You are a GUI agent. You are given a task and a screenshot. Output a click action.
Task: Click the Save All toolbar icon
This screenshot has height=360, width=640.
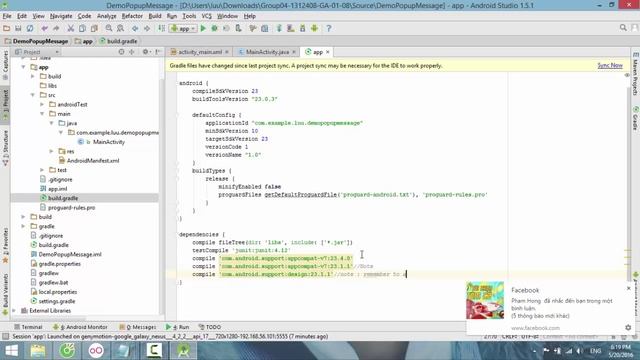(18, 28)
